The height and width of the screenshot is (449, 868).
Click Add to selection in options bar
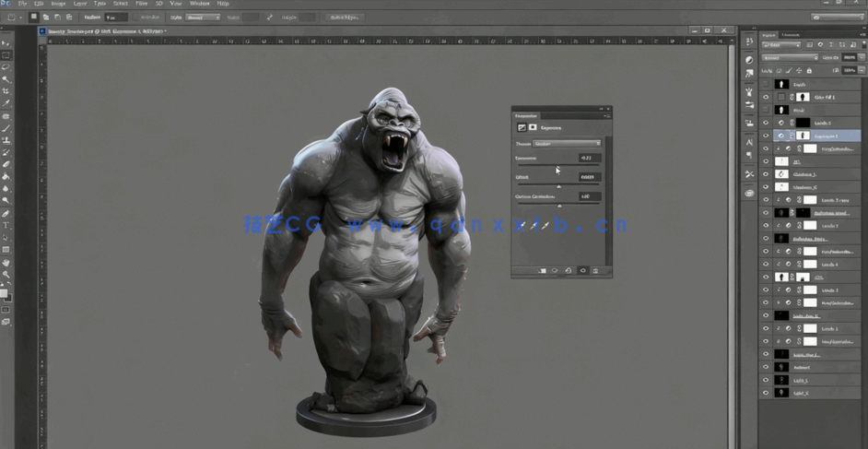[x=46, y=18]
